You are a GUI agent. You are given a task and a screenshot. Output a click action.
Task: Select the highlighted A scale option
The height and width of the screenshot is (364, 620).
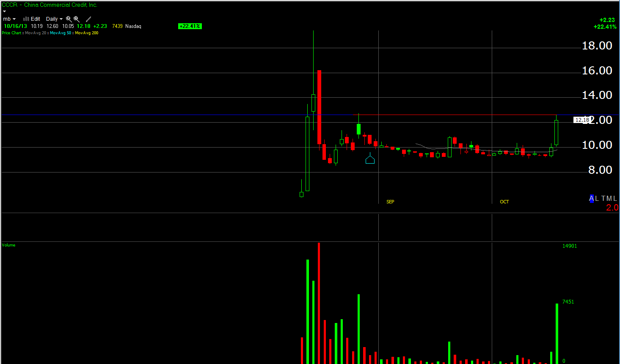tap(592, 198)
